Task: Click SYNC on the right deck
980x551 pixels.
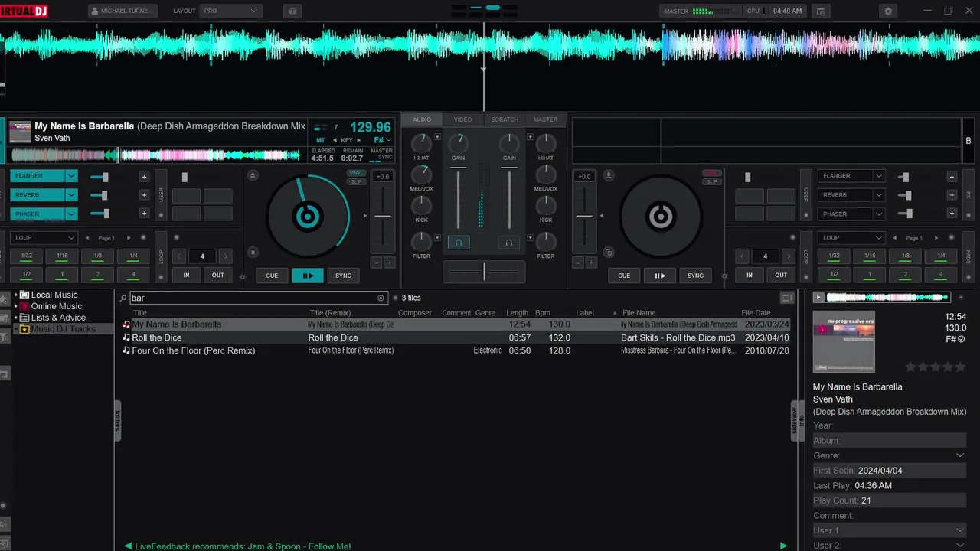Action: [x=695, y=275]
